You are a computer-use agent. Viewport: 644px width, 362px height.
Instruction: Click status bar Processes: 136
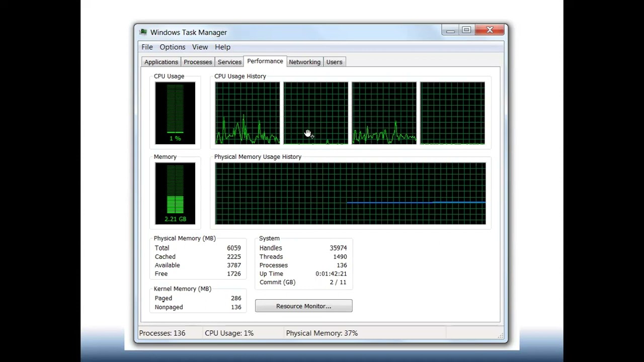(x=162, y=333)
